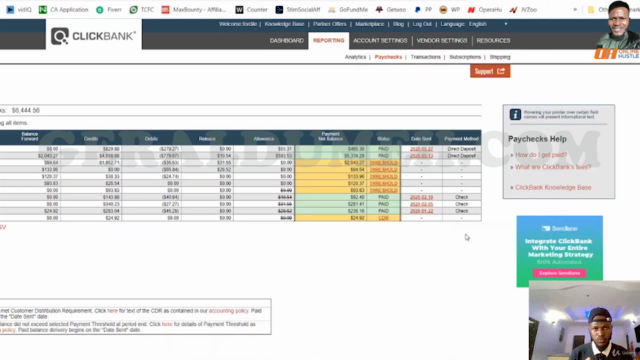The width and height of the screenshot is (640, 360).
Task: Open the vidIQ bookmark icon
Action: pyautogui.click(x=10, y=9)
